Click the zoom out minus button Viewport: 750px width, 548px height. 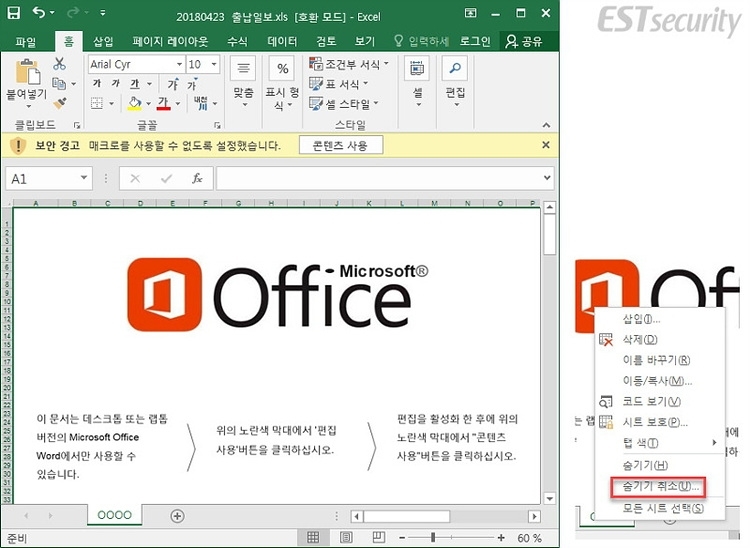402,537
